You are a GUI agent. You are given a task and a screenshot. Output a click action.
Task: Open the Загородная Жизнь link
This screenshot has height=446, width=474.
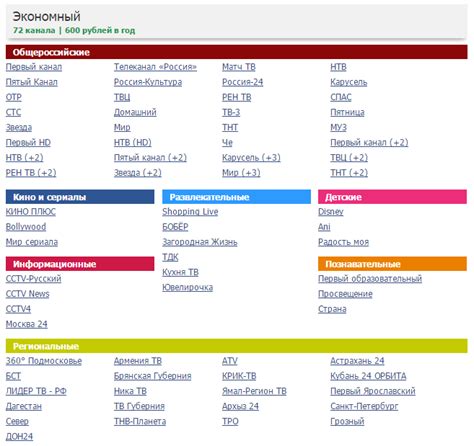tap(200, 242)
